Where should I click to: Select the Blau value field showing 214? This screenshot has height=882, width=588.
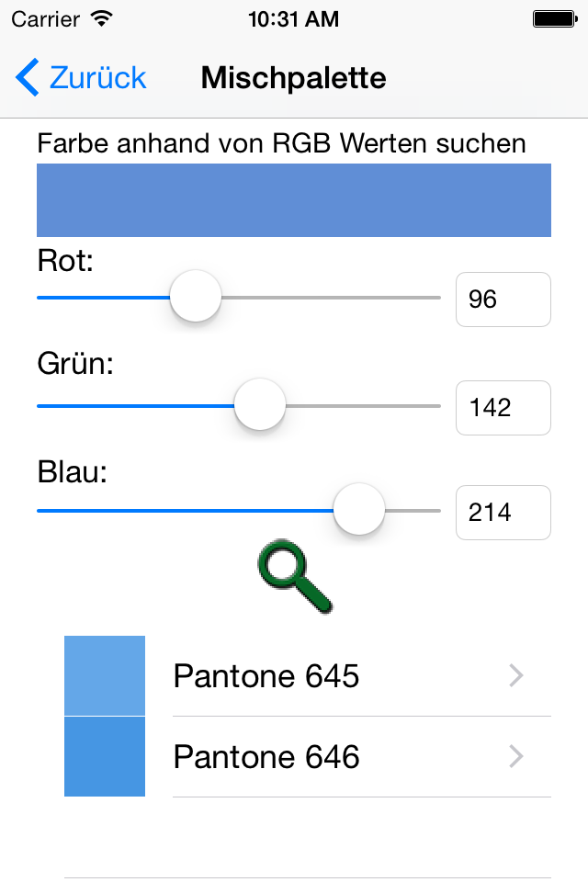click(503, 513)
